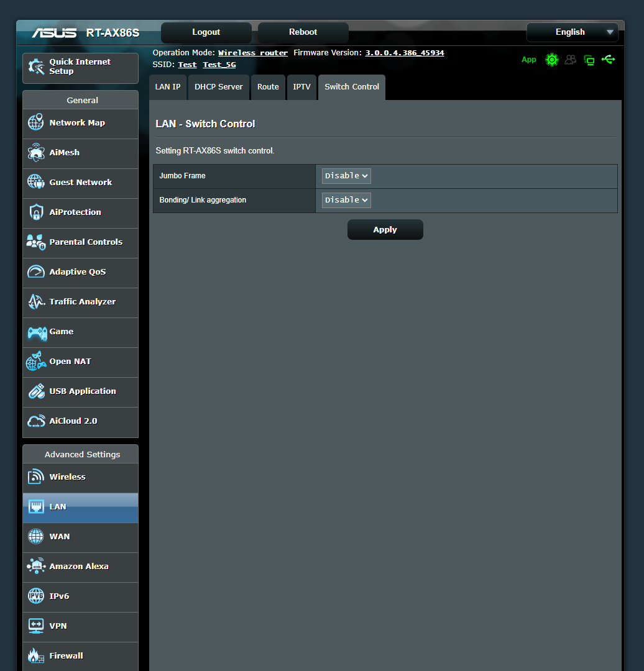
Task: Open the Parental Controls menu label
Action: click(86, 242)
